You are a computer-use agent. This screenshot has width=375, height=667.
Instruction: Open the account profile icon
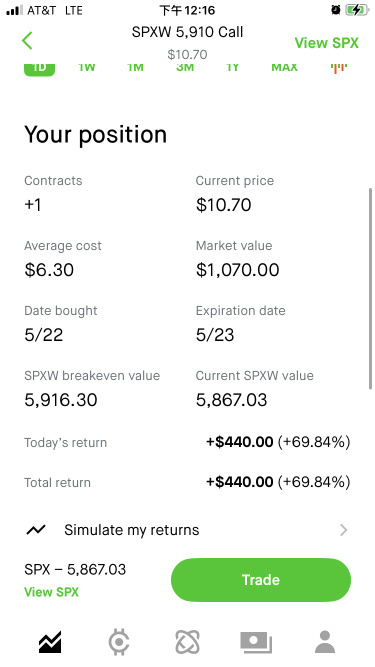(x=325, y=642)
